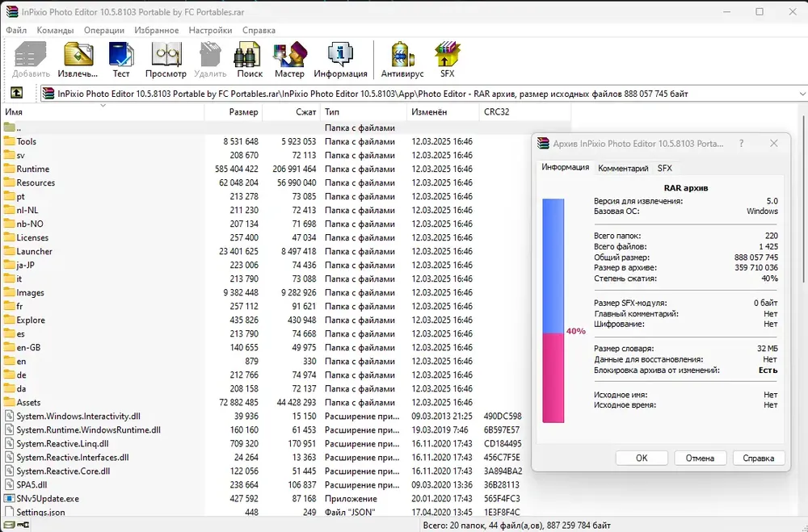Select the en-GB folder name
This screenshot has width=808, height=532.
pos(28,347)
